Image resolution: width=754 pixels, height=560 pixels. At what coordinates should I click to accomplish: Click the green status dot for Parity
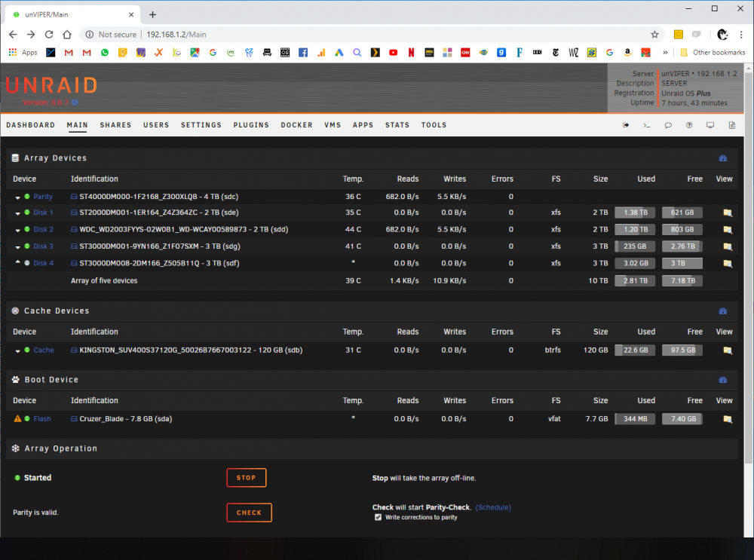tap(27, 196)
